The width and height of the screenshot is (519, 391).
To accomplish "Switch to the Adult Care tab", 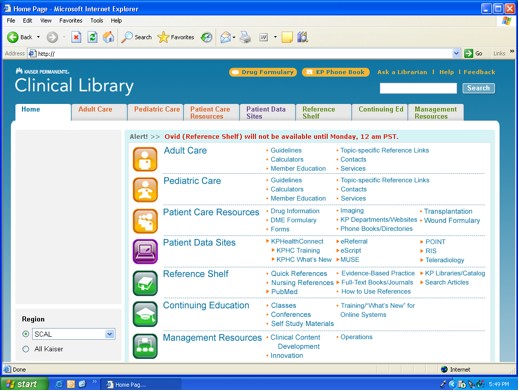I will (x=99, y=112).
